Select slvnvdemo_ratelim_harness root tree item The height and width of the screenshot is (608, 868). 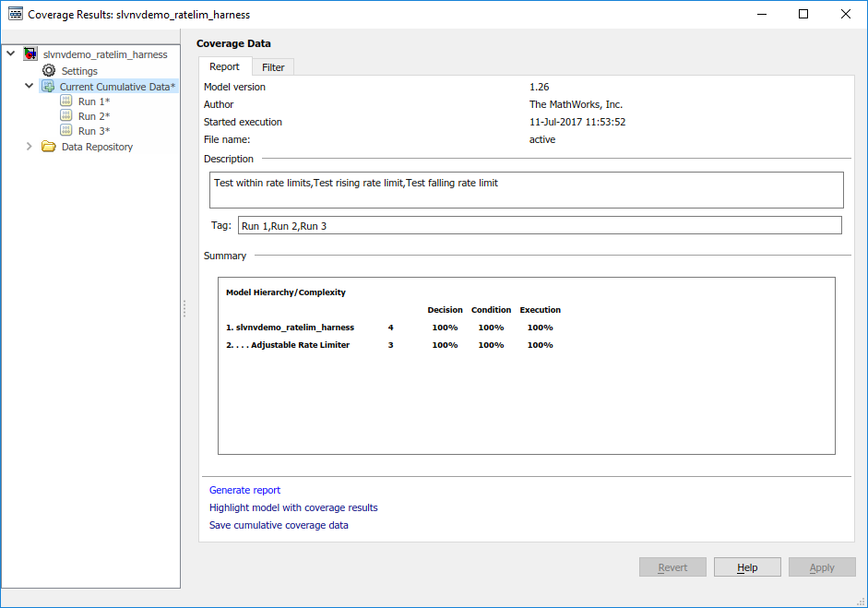105,54
